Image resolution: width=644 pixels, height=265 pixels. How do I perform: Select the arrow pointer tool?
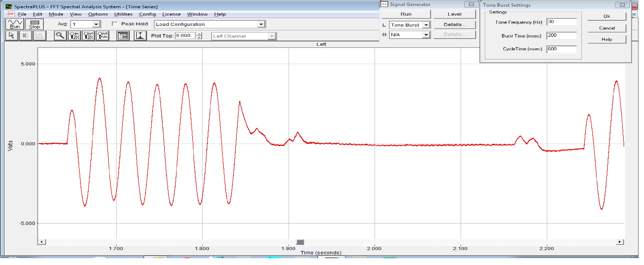tap(12, 36)
